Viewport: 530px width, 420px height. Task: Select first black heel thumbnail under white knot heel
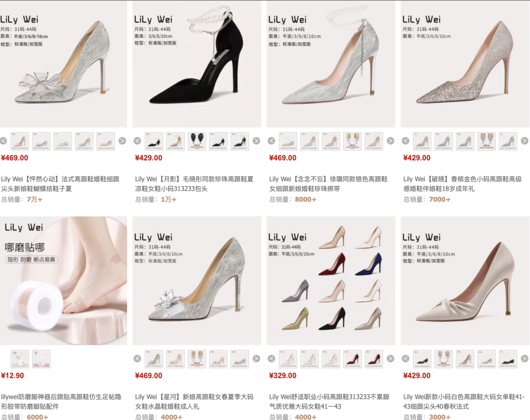click(x=422, y=359)
